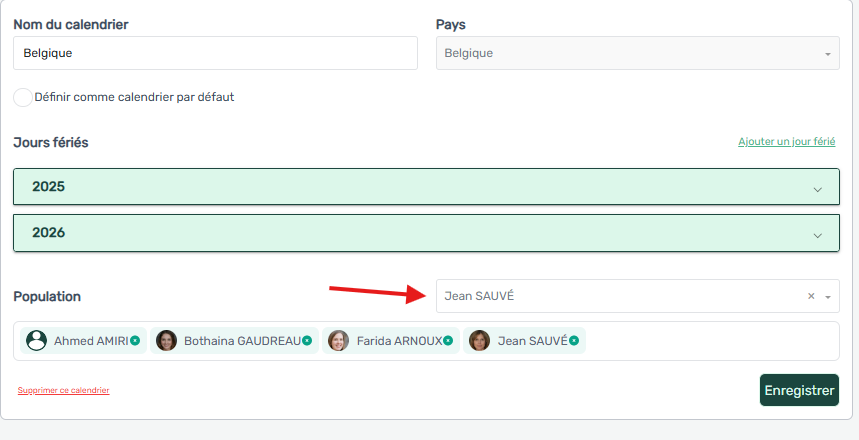Click 'Ajouter un jour férié' link
Screen dimensions: 859x440
(x=786, y=142)
